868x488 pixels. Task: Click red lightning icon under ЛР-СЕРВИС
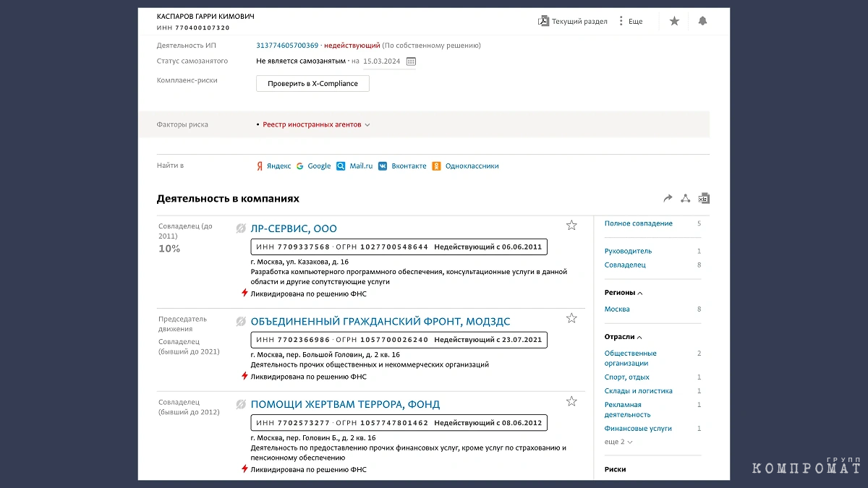point(244,294)
